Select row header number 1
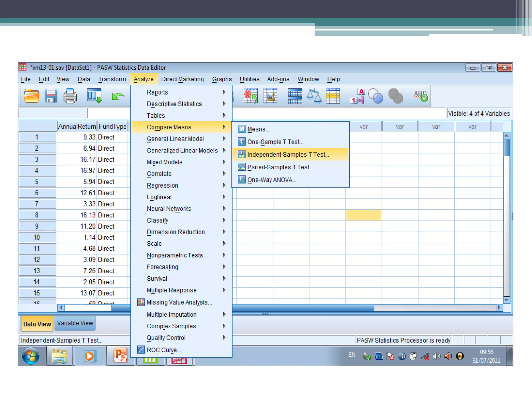532x399 pixels. coord(37,137)
